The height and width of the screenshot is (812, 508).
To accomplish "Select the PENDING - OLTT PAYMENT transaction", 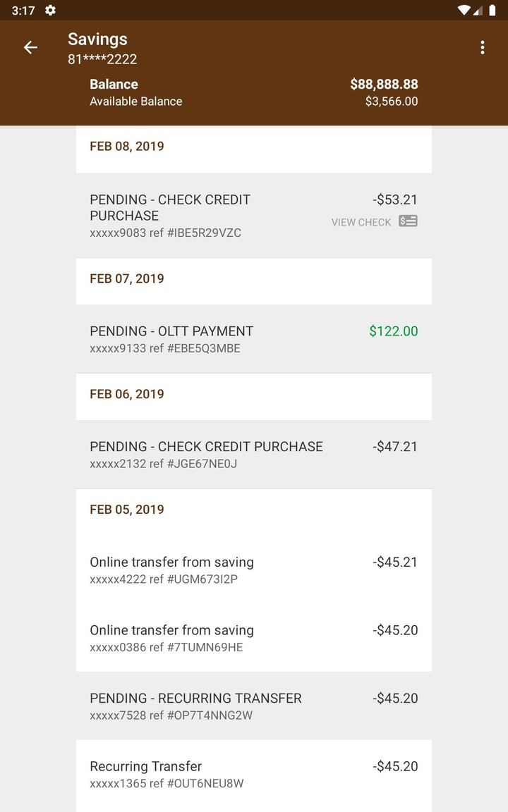I will pyautogui.click(x=212, y=339).
